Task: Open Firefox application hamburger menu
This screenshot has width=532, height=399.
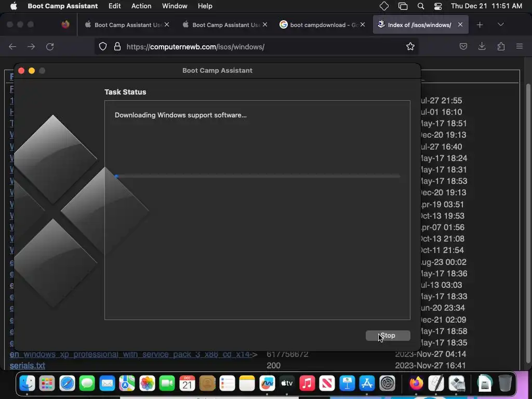Action: [519, 46]
